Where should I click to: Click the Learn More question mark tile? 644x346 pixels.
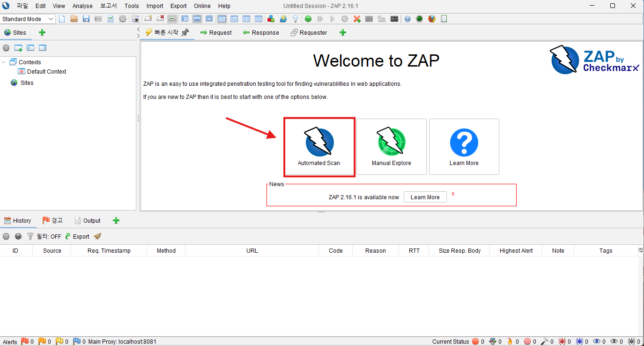tap(464, 147)
